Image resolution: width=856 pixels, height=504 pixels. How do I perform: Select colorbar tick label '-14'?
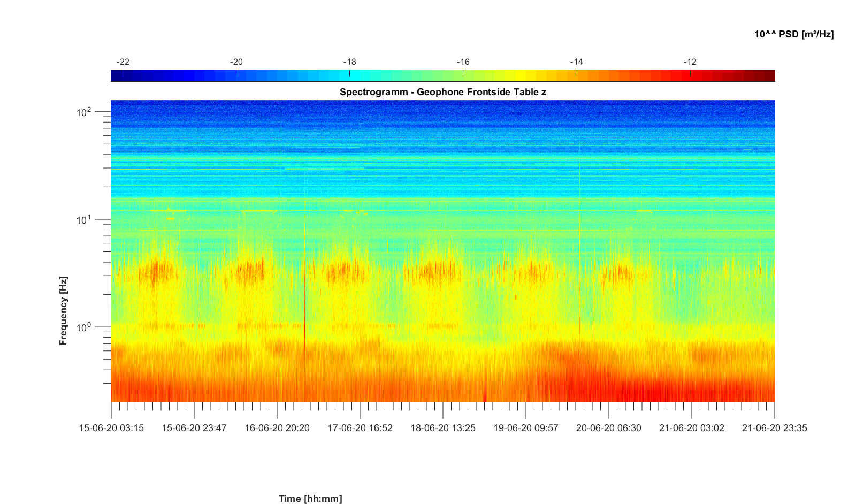(x=576, y=62)
